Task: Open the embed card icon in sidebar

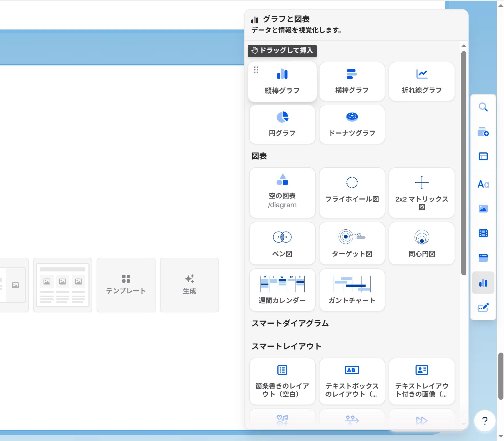Action: click(x=483, y=258)
